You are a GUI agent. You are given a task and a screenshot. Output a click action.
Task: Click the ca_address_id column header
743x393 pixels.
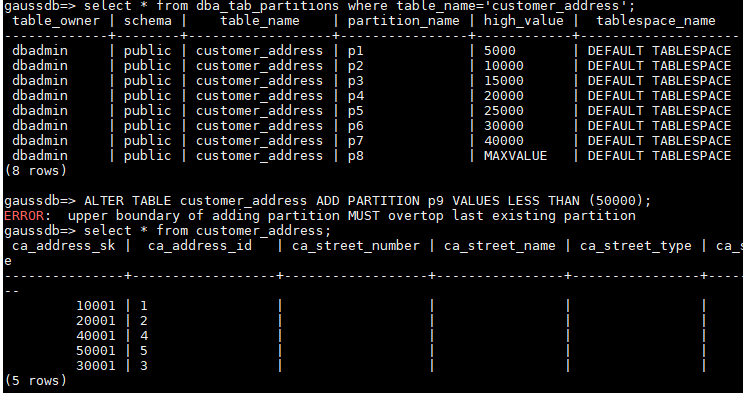(x=200, y=246)
